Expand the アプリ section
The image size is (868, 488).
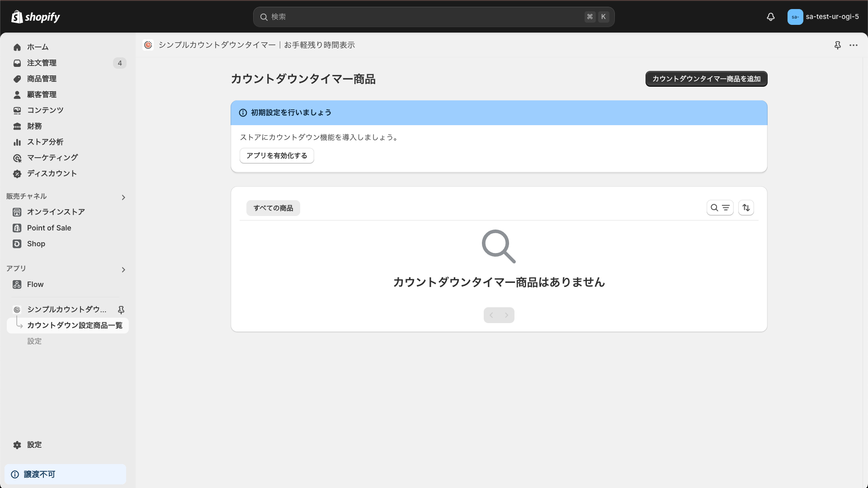(123, 270)
